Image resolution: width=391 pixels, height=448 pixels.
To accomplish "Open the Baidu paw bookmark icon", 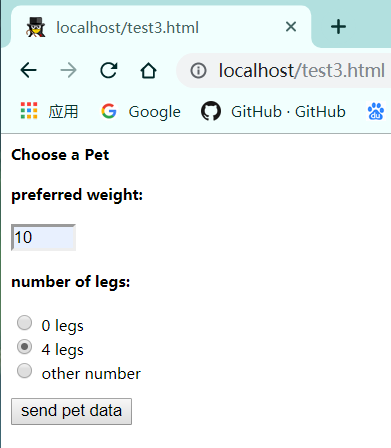I will click(376, 111).
